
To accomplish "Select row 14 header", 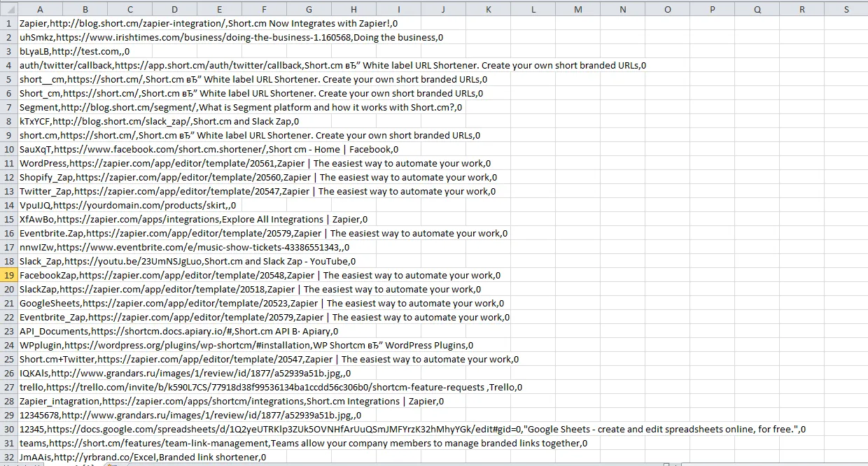I will click(x=8, y=205).
